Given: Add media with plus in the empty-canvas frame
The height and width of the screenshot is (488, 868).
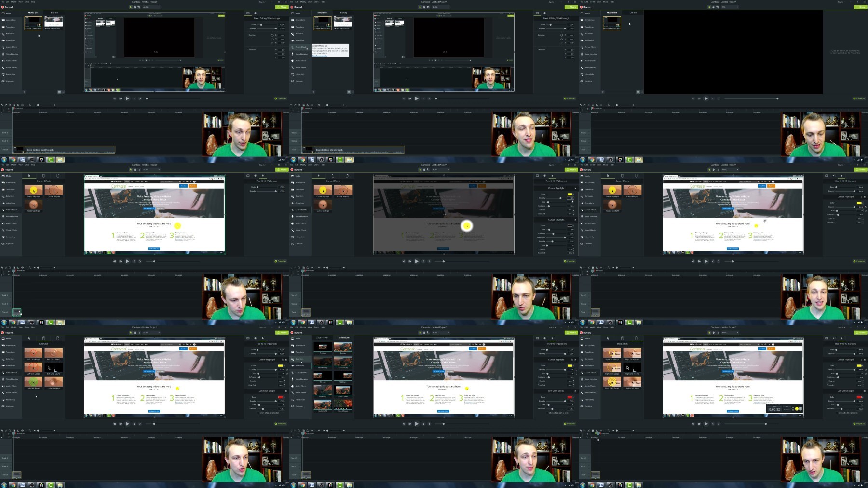Looking at the screenshot, I should pyautogui.click(x=603, y=92).
